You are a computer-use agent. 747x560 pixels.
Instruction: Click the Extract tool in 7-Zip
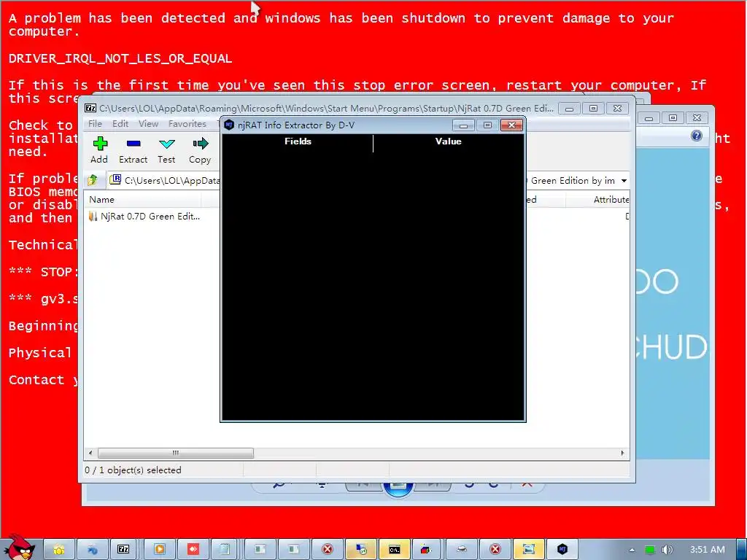[133, 150]
